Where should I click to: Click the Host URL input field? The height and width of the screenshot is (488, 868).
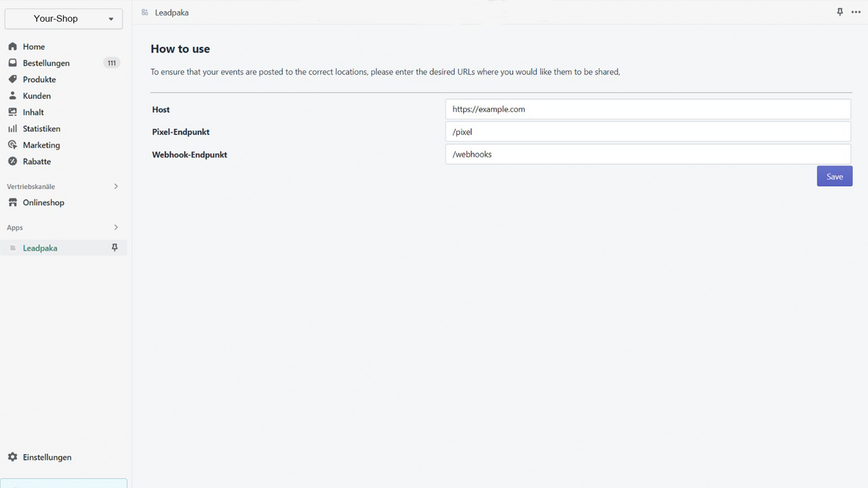pos(647,108)
